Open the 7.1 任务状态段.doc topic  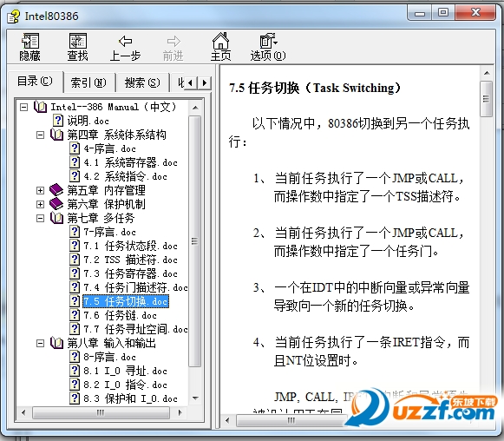pos(130,246)
